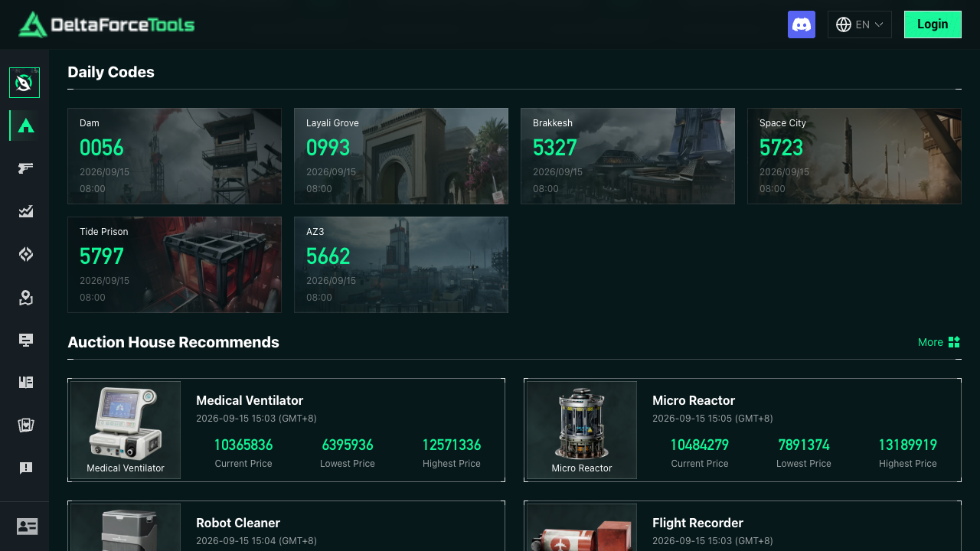Click the Medical Ventilator item image
This screenshot has width=980, height=551.
(126, 430)
